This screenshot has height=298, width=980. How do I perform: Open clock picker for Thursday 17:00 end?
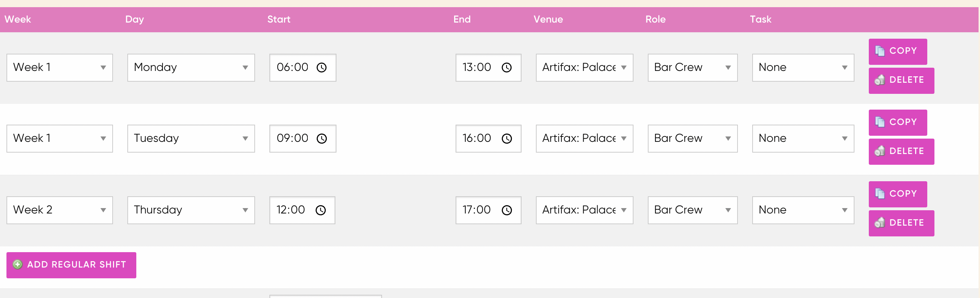click(507, 210)
